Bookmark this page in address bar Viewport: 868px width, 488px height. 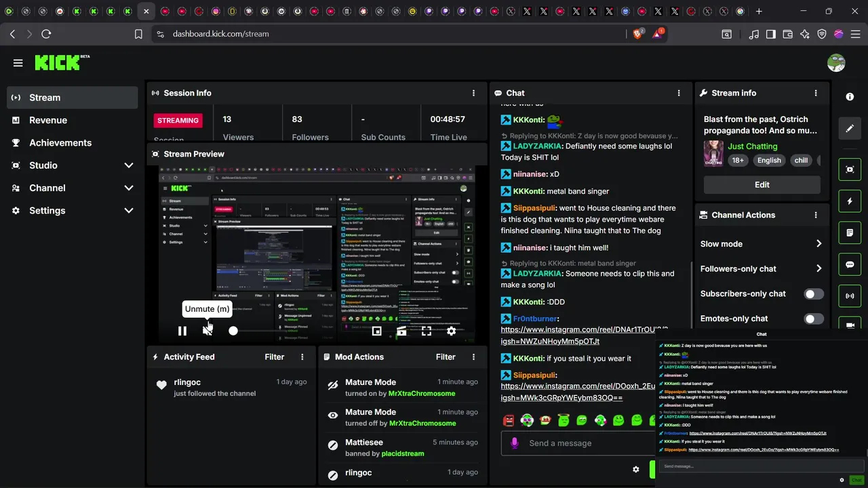(138, 34)
